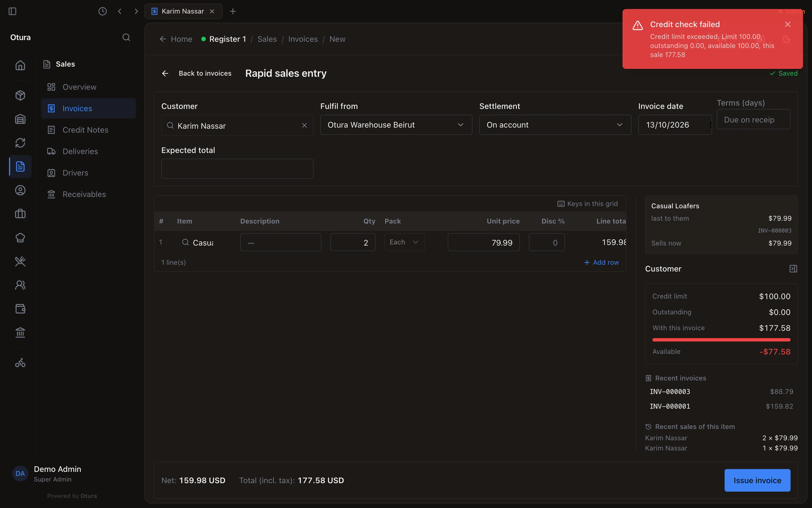This screenshot has width=812, height=508.
Task: Dismiss the Credit check failed alert
Action: point(788,24)
